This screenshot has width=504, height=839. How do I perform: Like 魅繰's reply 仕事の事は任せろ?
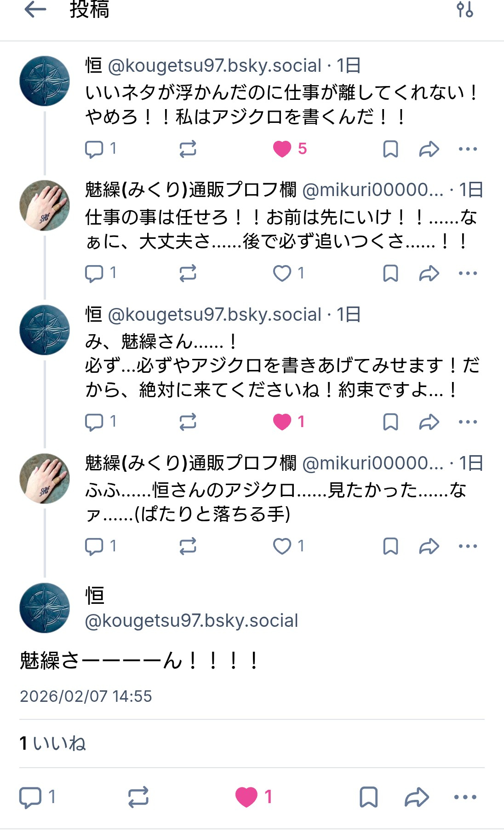[282, 273]
